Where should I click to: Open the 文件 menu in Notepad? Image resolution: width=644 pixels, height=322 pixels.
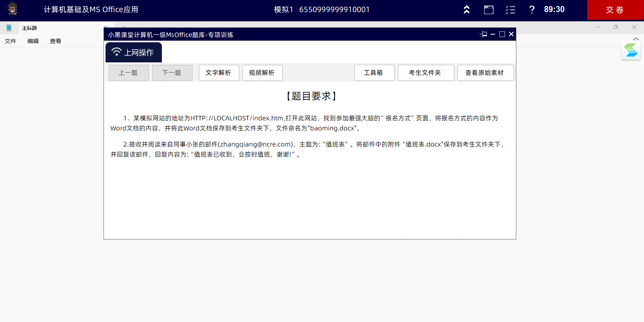coord(10,41)
